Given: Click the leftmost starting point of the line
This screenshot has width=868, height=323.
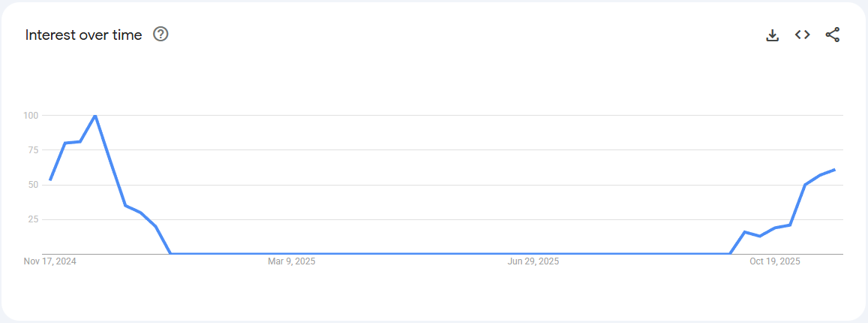Looking at the screenshot, I should pos(50,180).
